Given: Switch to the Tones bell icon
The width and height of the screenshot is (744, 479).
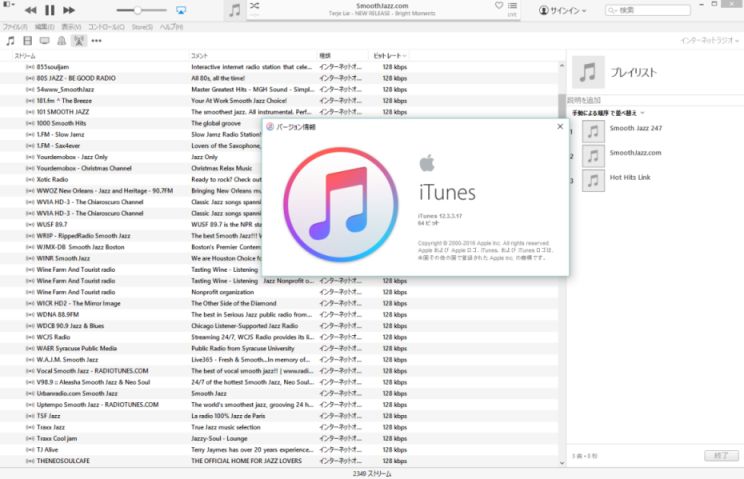Looking at the screenshot, I should click(62, 41).
